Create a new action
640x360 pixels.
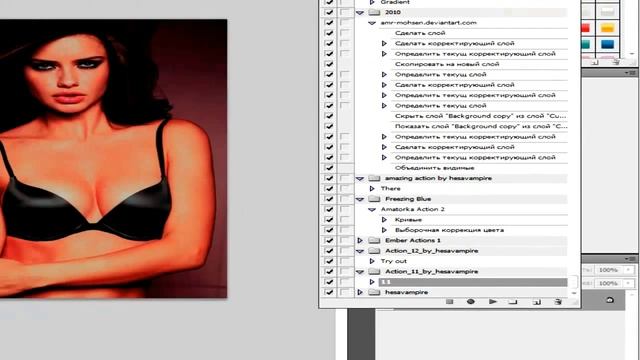(537, 302)
